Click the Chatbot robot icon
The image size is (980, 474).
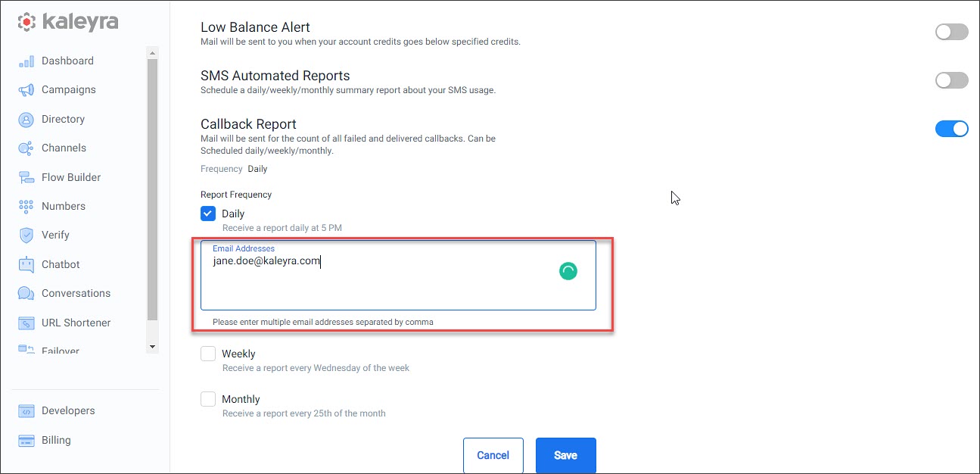click(x=26, y=265)
